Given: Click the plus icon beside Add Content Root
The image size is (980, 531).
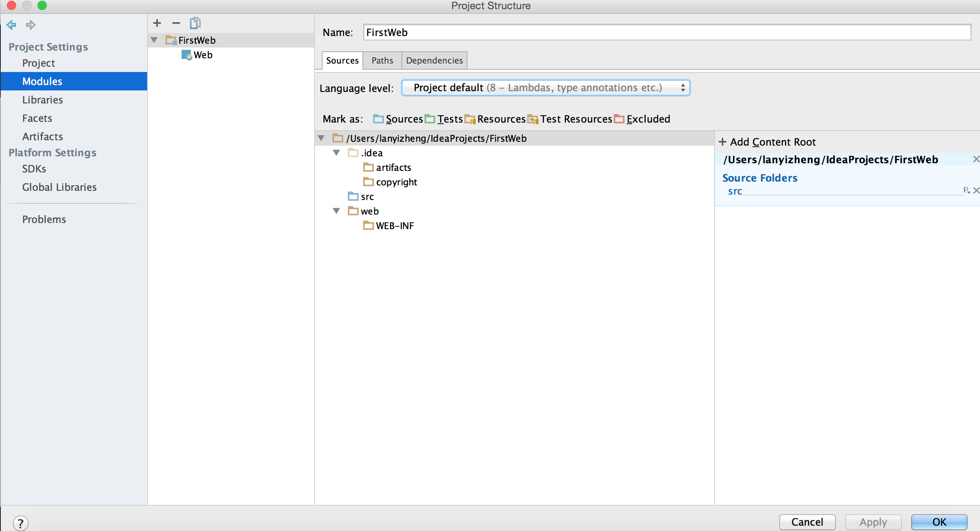Looking at the screenshot, I should 723,142.
